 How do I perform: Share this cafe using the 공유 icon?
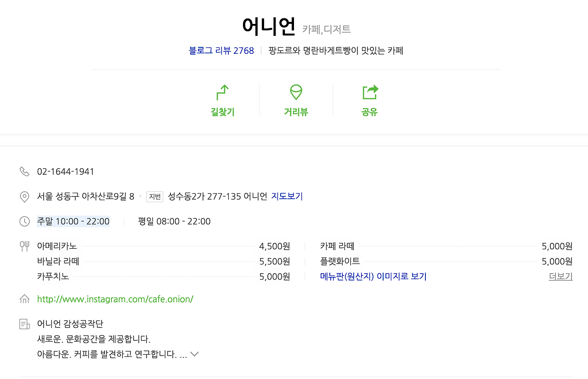370,99
